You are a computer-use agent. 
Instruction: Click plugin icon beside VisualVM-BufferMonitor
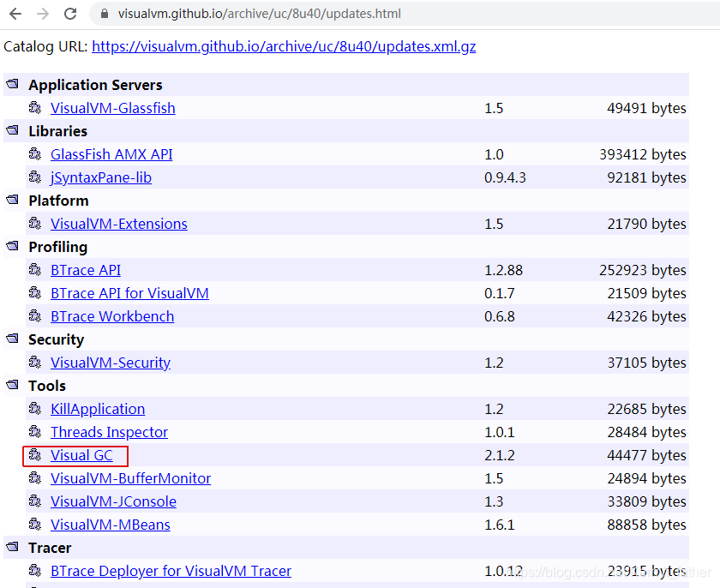point(35,477)
